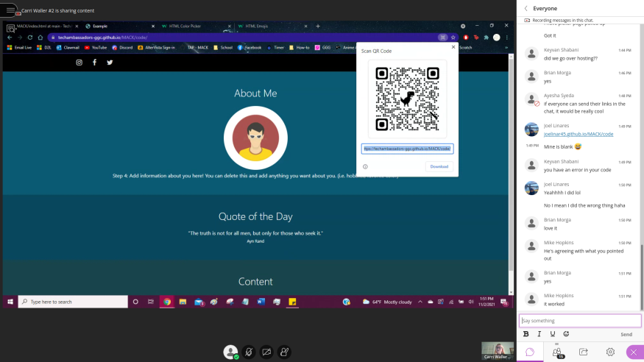Viewport: 644px width, 362px height.
Task: Open the session menu hamburger icon
Action: click(10, 10)
